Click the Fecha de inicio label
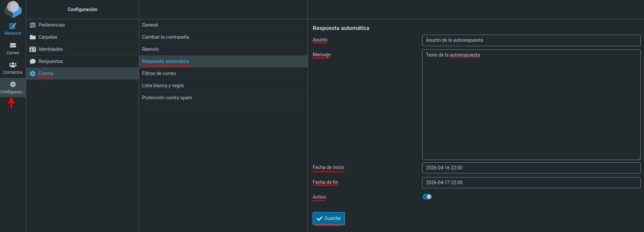This screenshot has width=644, height=232. tap(328, 167)
